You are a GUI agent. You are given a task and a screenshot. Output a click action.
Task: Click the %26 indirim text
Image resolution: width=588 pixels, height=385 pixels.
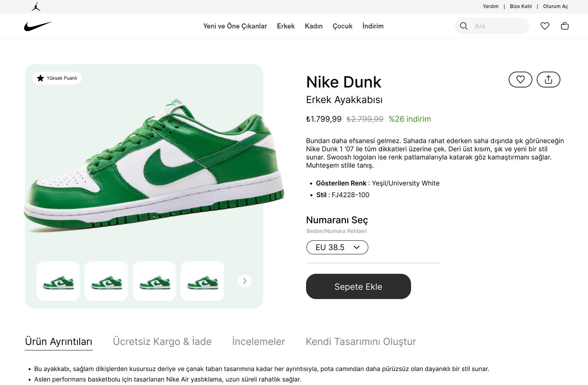(410, 119)
